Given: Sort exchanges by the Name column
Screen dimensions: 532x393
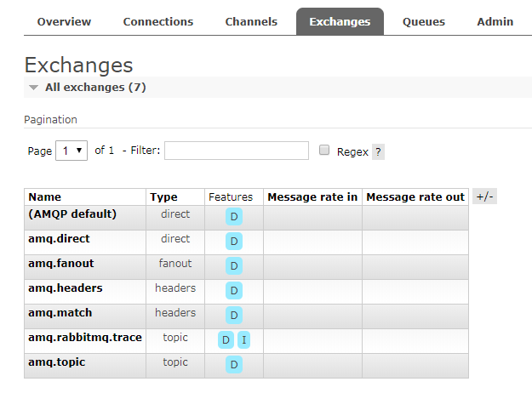Looking at the screenshot, I should coord(45,197).
